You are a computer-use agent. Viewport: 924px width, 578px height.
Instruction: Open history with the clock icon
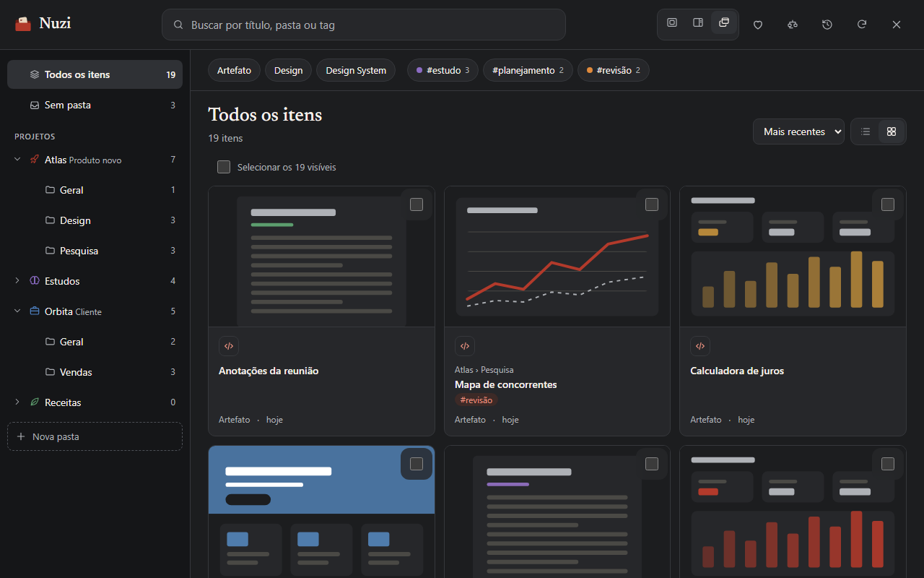pos(827,25)
